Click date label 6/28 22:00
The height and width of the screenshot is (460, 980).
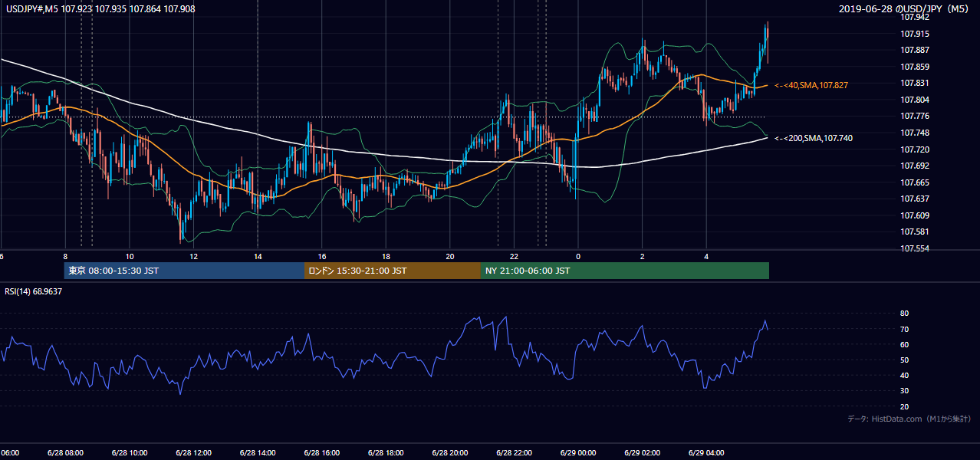[x=514, y=452]
